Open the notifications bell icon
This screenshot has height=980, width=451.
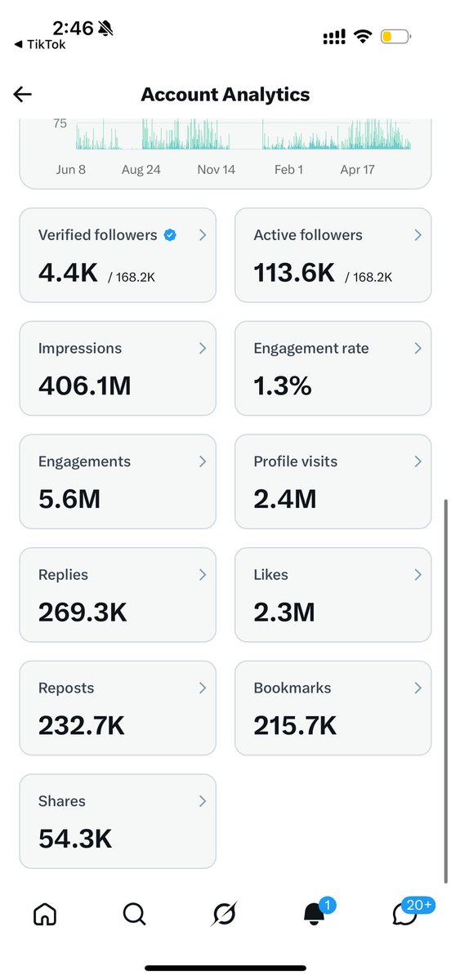pyautogui.click(x=314, y=914)
